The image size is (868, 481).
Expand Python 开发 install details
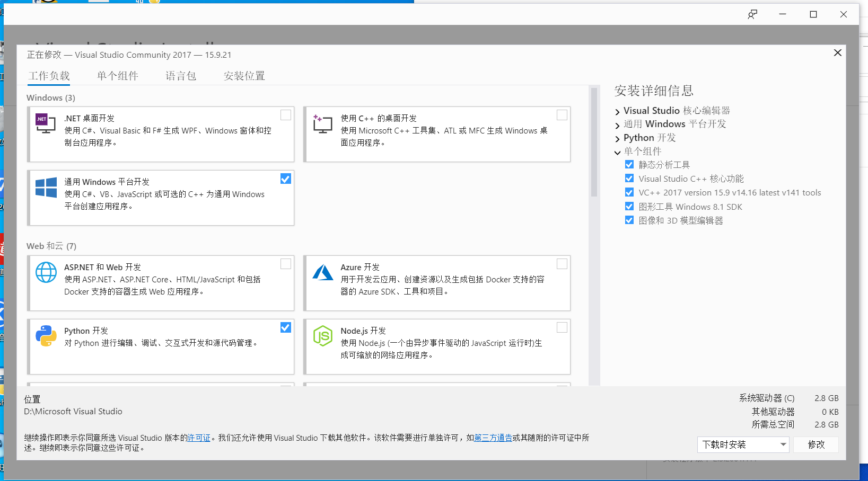tap(618, 139)
